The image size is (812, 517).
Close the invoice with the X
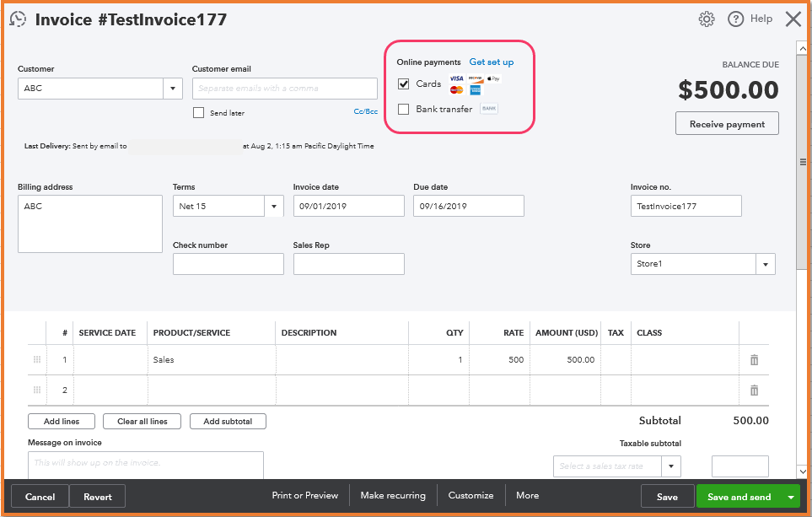click(793, 19)
